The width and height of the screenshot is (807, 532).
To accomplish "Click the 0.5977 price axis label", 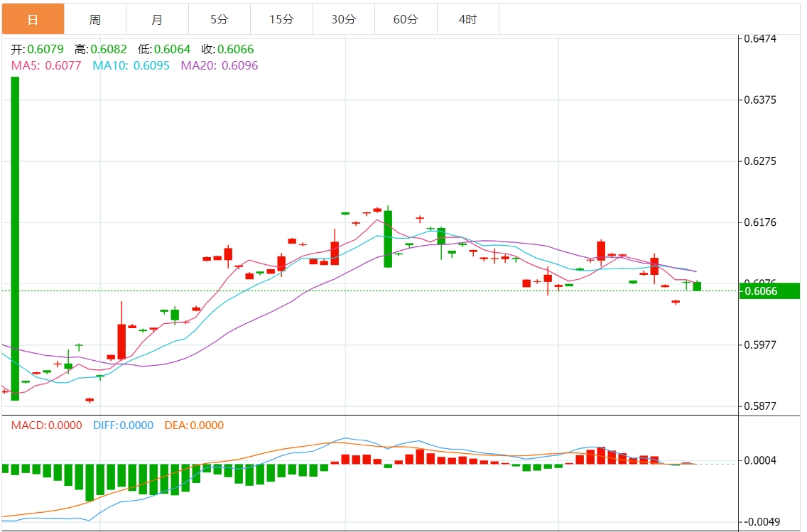I will tap(761, 344).
